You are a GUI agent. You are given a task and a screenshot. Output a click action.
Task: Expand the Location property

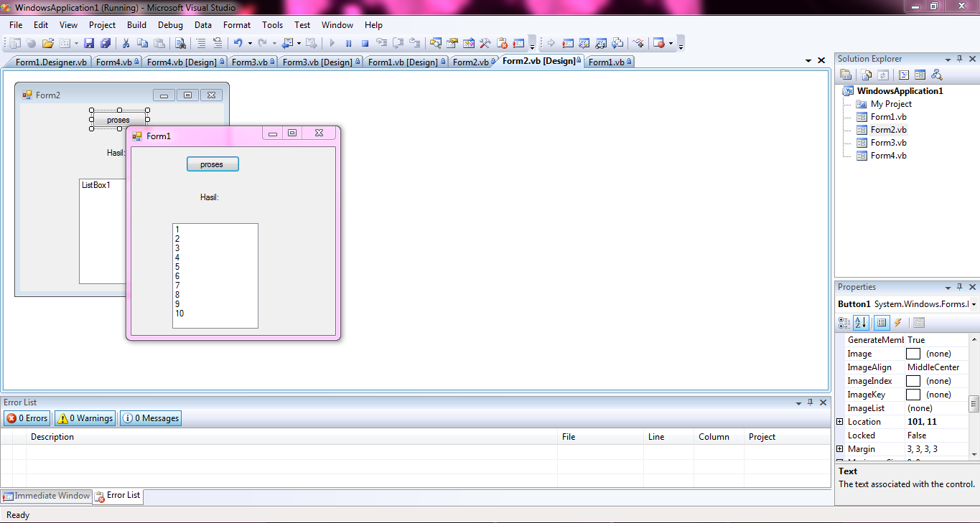click(x=841, y=421)
